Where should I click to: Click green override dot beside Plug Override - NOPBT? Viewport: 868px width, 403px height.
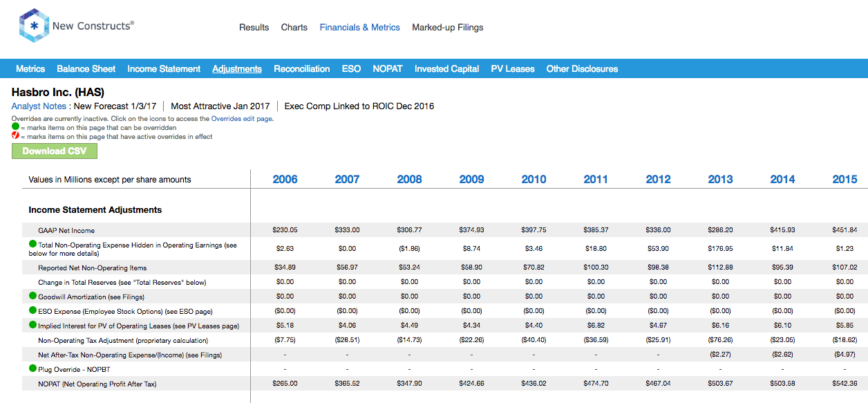(32, 368)
